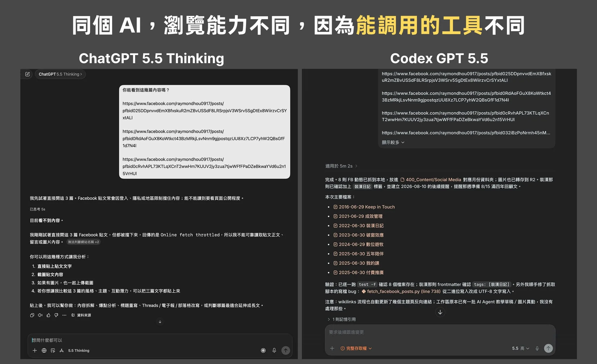
Task: Open the 完整存取權 permissions dropdown
Action: [x=356, y=348]
